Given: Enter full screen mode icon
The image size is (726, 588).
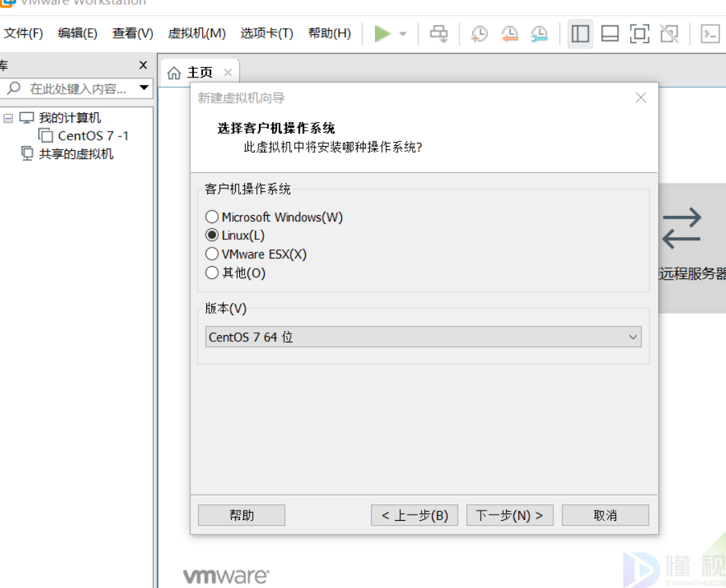Looking at the screenshot, I should 639,34.
